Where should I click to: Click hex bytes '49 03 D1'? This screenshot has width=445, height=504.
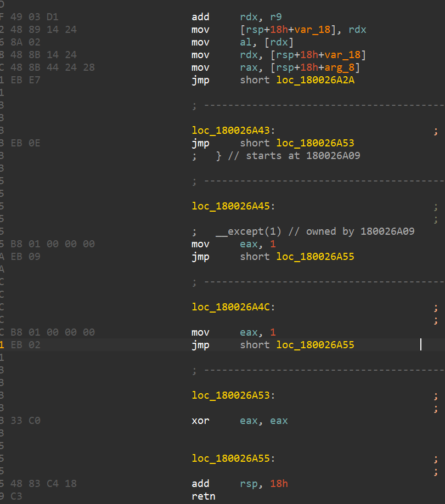point(35,16)
